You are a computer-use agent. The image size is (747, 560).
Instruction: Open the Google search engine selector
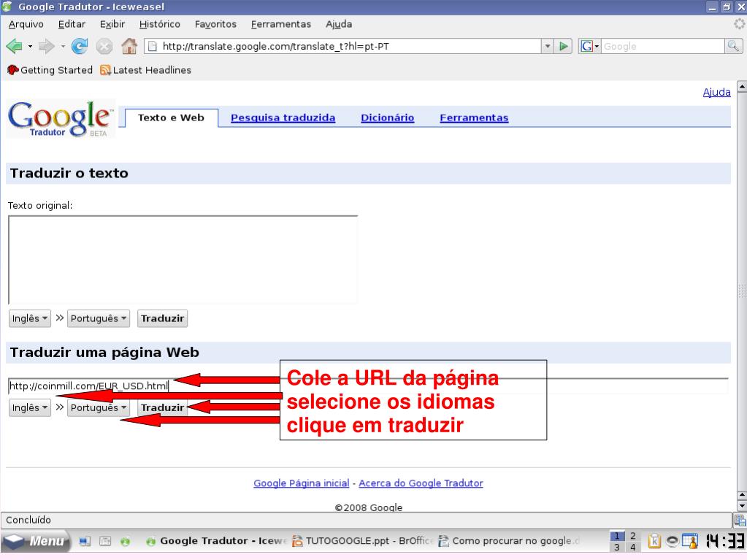590,46
